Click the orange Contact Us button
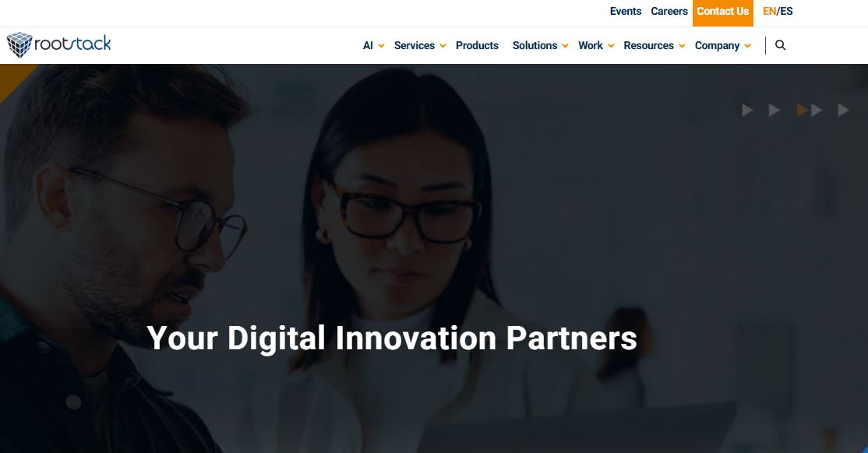Viewport: 868px width, 453px height. tap(723, 12)
